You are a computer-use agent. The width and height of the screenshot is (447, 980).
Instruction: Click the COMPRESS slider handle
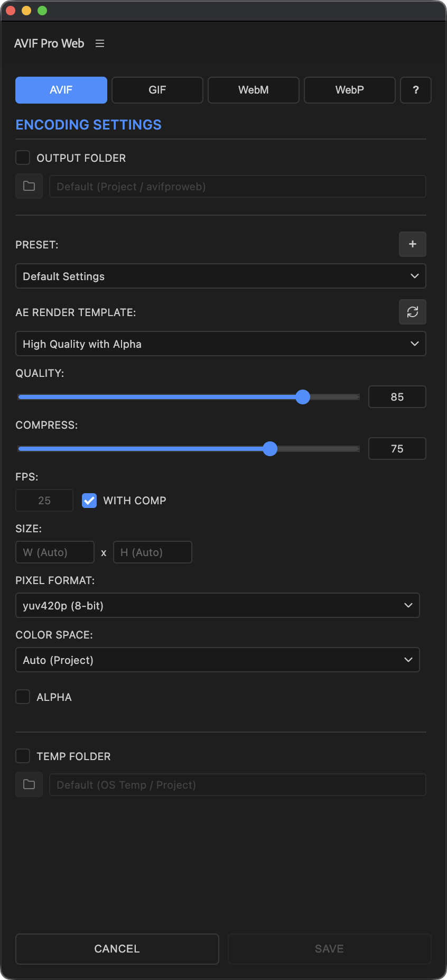point(270,449)
